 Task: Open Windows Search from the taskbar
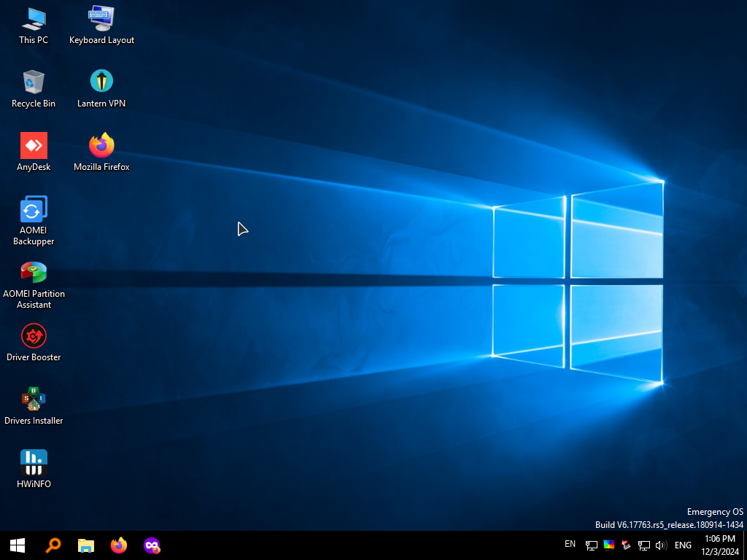tap(53, 545)
